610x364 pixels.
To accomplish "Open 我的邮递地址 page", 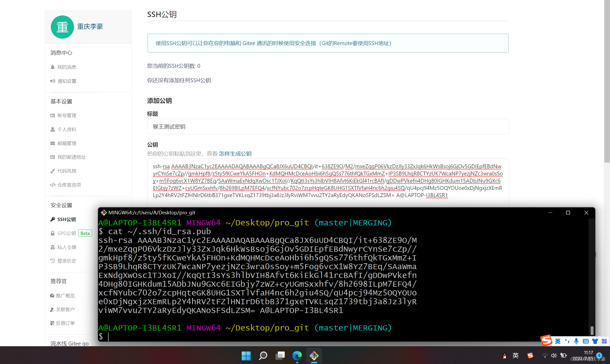I will tap(71, 157).
